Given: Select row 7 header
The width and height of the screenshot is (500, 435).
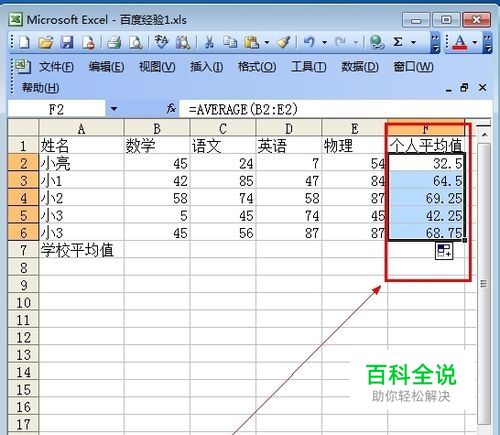Looking at the screenshot, I should pyautogui.click(x=23, y=250).
